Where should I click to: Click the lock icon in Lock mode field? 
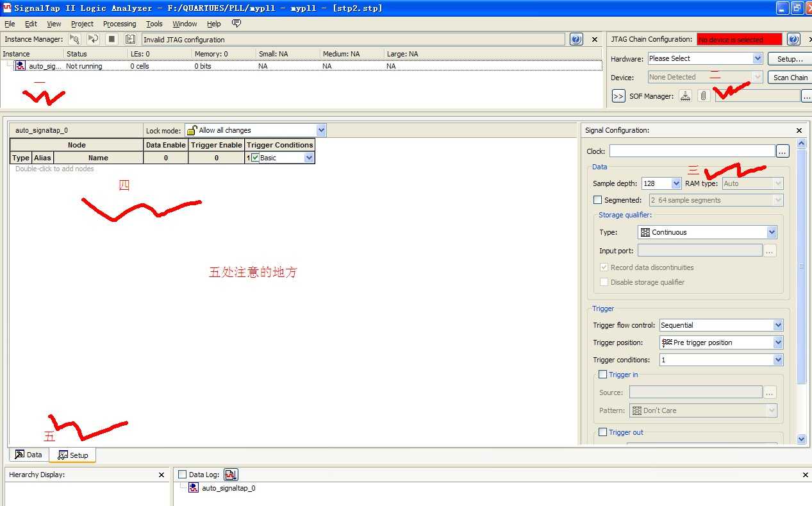(x=192, y=130)
